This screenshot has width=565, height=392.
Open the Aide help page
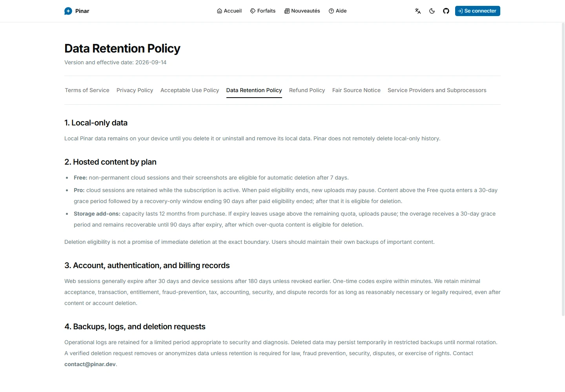338,11
